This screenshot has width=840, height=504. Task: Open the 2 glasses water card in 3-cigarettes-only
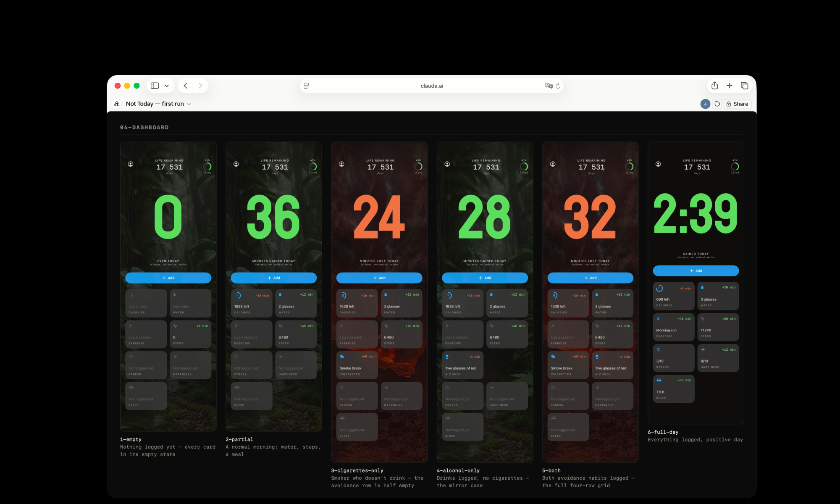(401, 303)
